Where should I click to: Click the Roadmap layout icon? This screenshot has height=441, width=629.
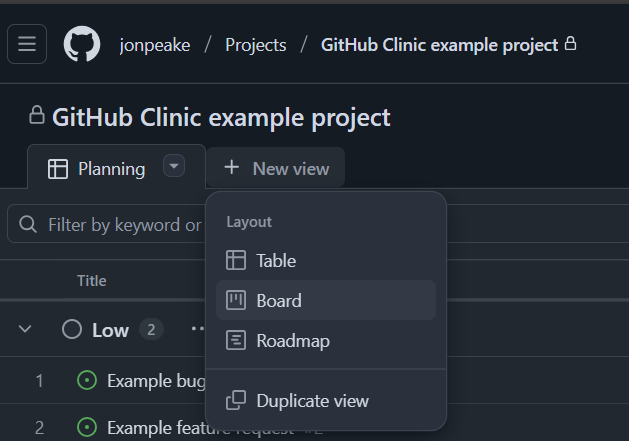click(x=236, y=340)
